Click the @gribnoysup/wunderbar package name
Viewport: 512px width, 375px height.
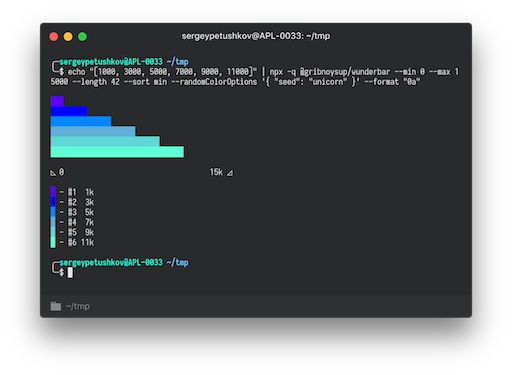[x=345, y=72]
